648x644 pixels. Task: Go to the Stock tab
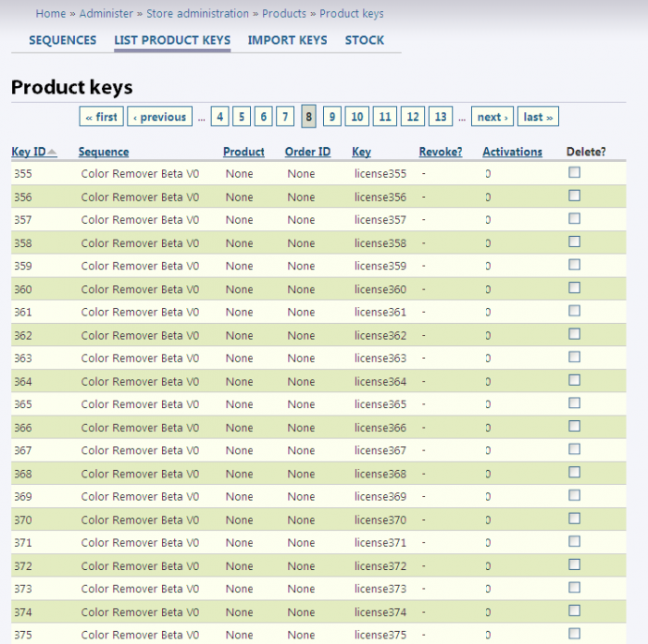(x=365, y=40)
